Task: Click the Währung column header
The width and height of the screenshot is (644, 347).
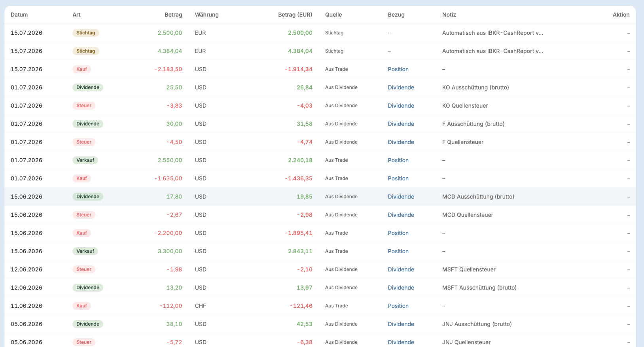Action: 206,15
